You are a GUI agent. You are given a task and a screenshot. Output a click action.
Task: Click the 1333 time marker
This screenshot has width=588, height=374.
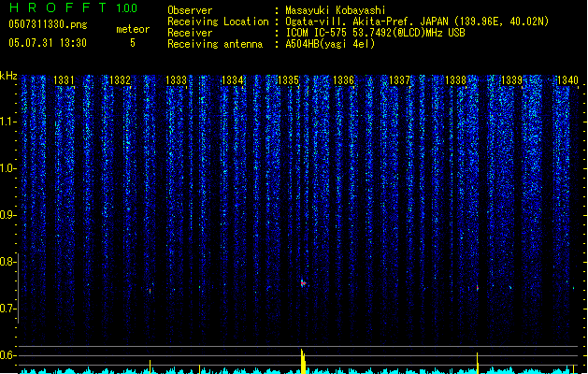[176, 79]
